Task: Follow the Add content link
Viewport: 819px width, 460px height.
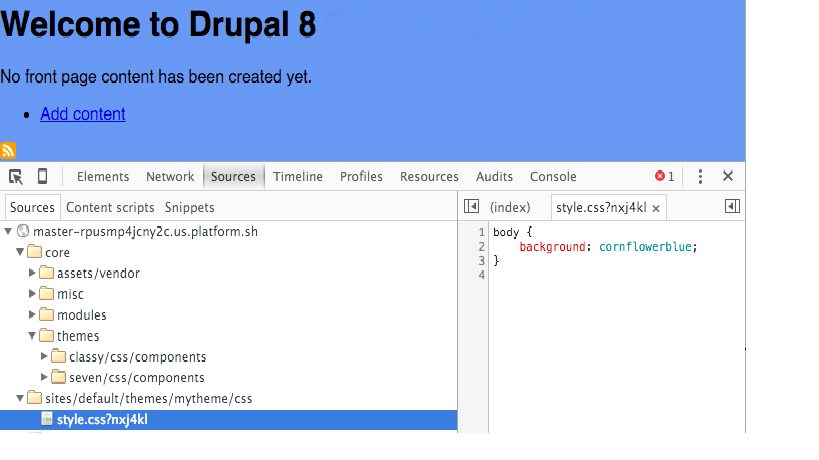Action: pos(83,114)
